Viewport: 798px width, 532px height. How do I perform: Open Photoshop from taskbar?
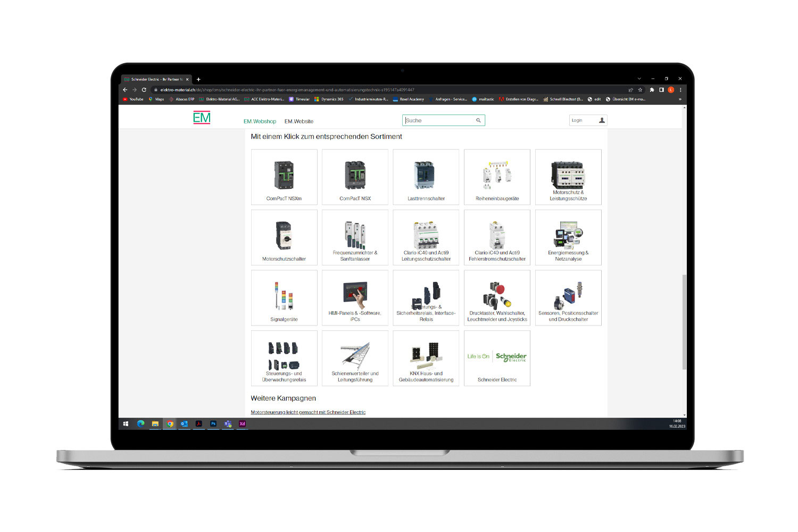(213, 424)
